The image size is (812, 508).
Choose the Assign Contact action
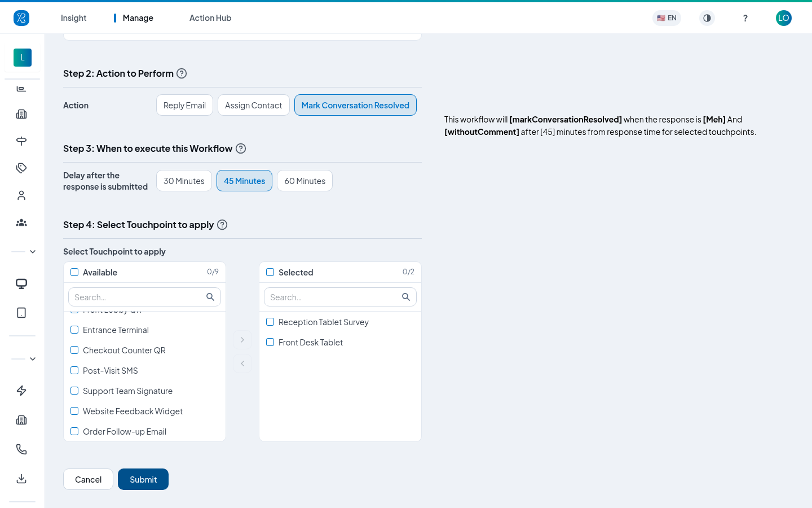coord(254,105)
